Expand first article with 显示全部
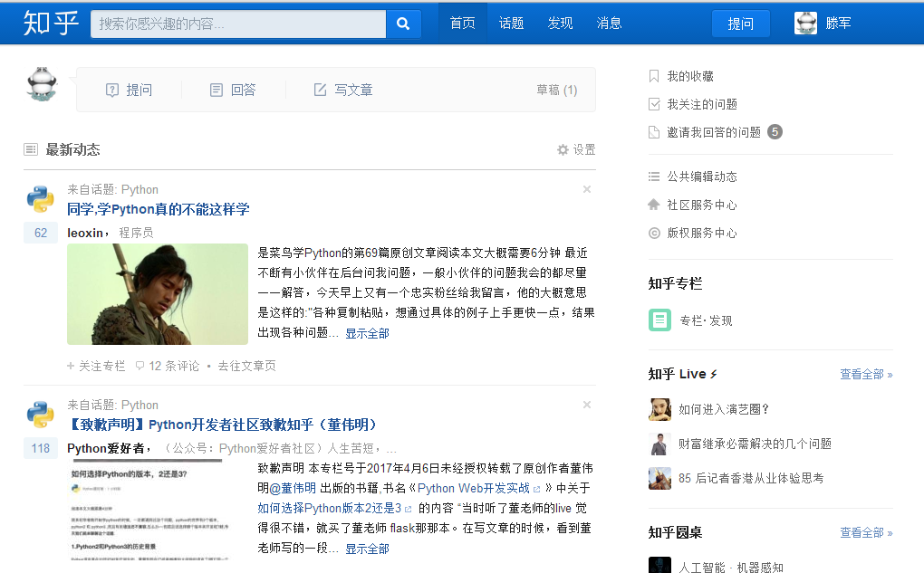 [x=367, y=333]
